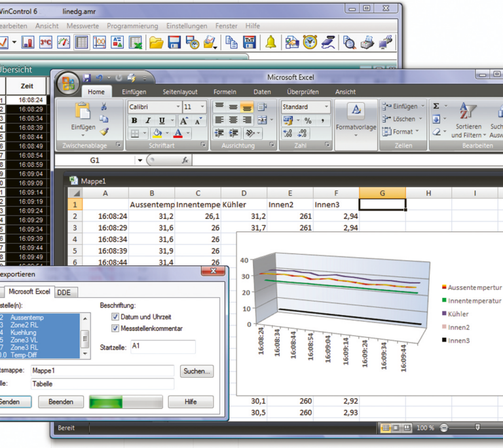Toggle the Datum und Uhrzeit checkbox

(x=115, y=317)
